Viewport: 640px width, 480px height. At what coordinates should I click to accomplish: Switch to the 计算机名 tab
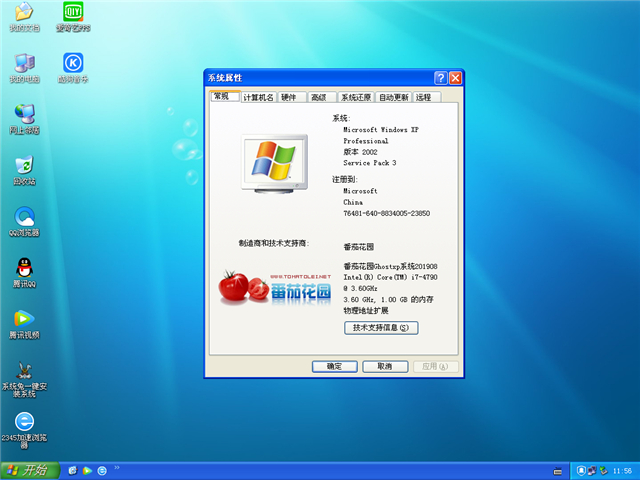(x=258, y=97)
